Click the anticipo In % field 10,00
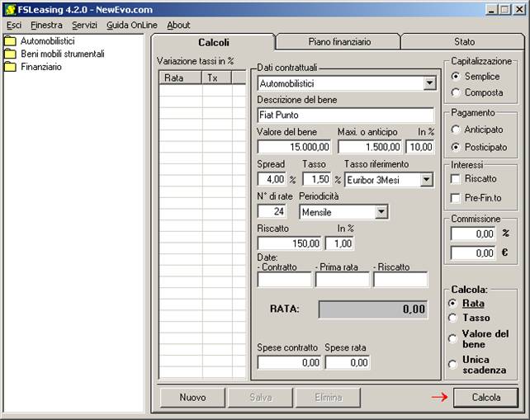Viewport: 530px width, 420px height. 420,147
